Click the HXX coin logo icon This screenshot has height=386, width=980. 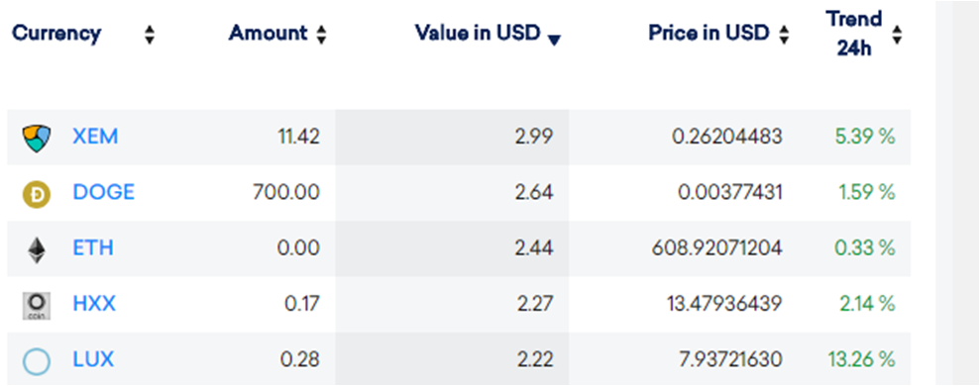(x=37, y=306)
